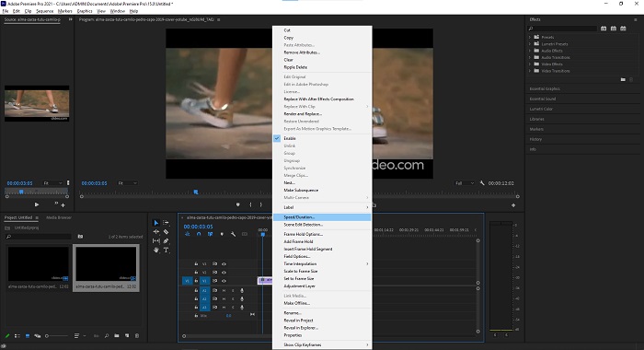Toggle Snap in the timeline header
The height and width of the screenshot is (350, 644).
coord(199,235)
